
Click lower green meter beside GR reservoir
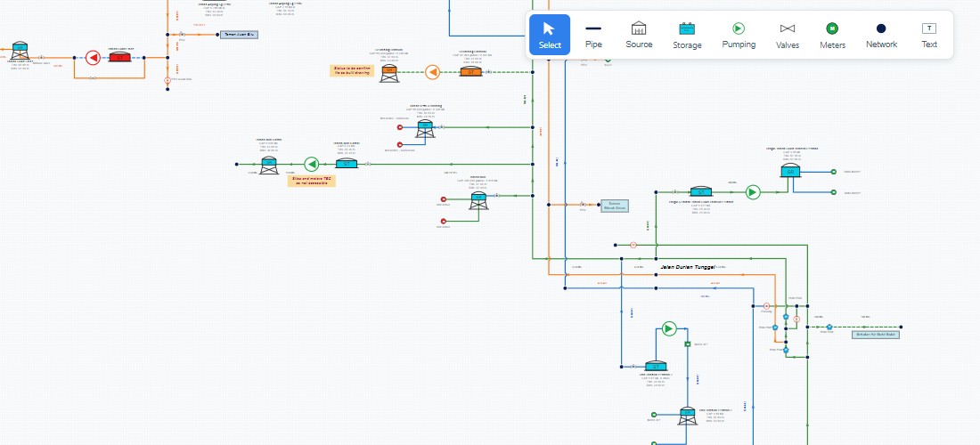pyautogui.click(x=833, y=192)
